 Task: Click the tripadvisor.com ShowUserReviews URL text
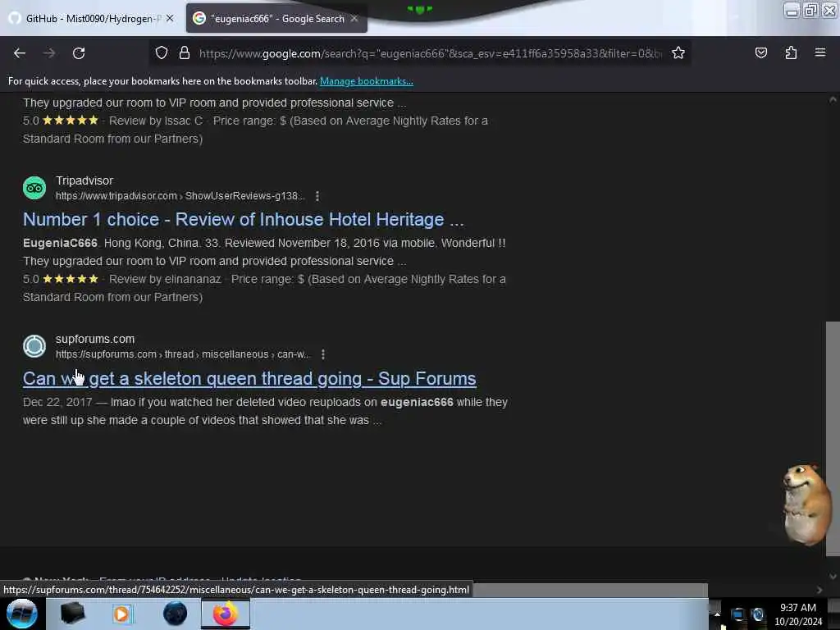[180, 196]
